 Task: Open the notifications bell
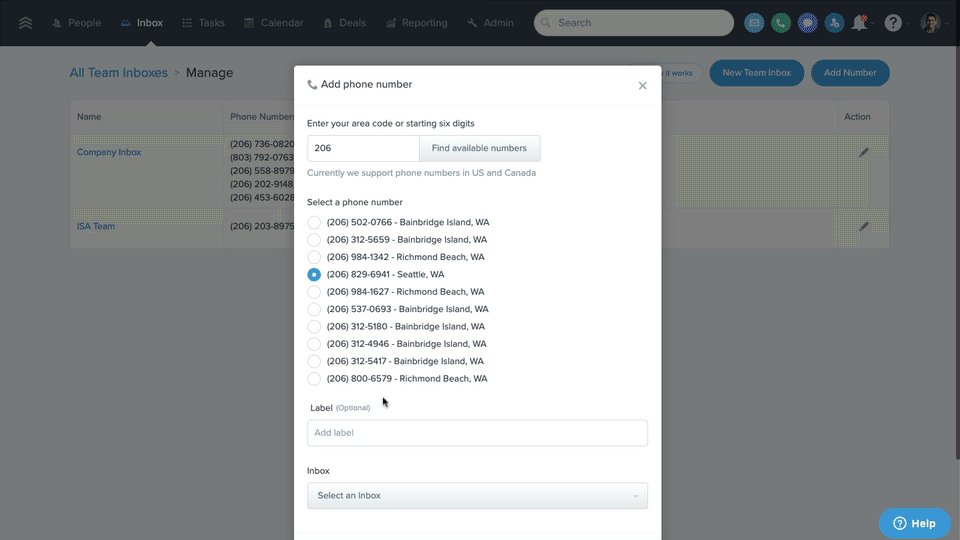(860, 23)
